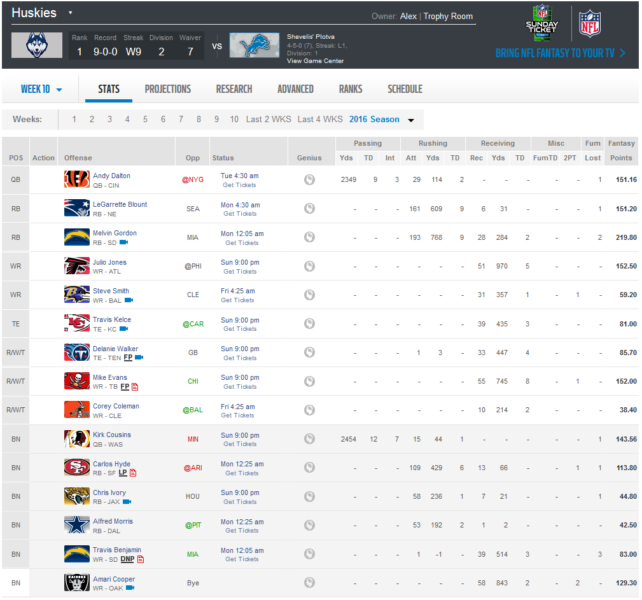Click Get Tickets under Alfred Morris status

point(242,530)
